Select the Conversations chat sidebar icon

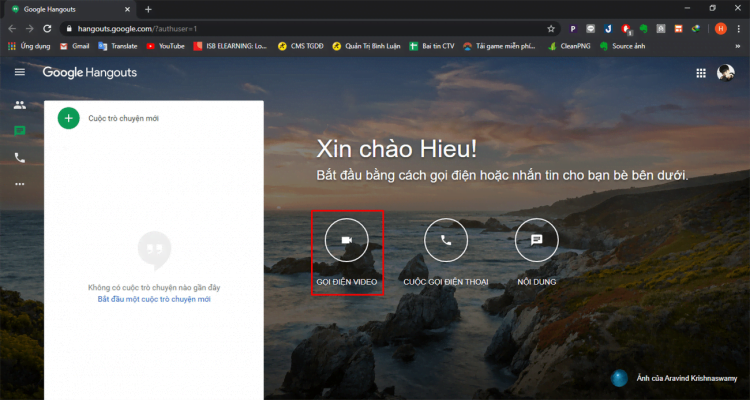[x=20, y=131]
